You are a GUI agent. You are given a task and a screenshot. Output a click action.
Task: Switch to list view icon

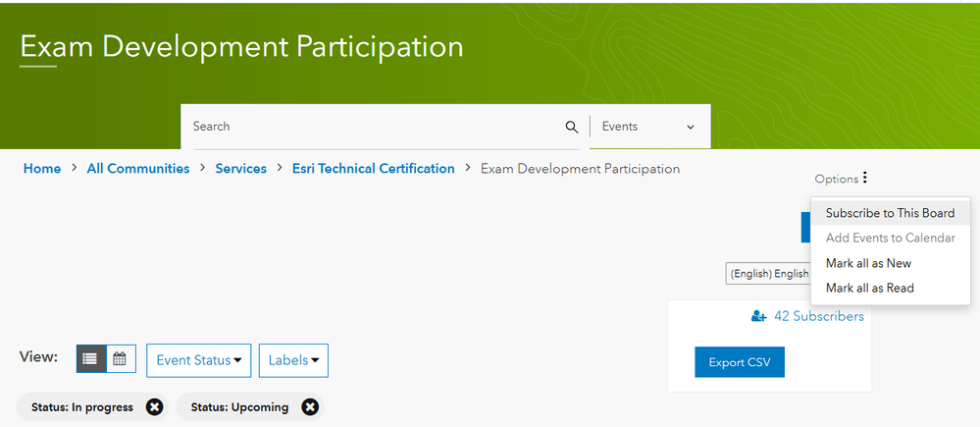[90, 359]
